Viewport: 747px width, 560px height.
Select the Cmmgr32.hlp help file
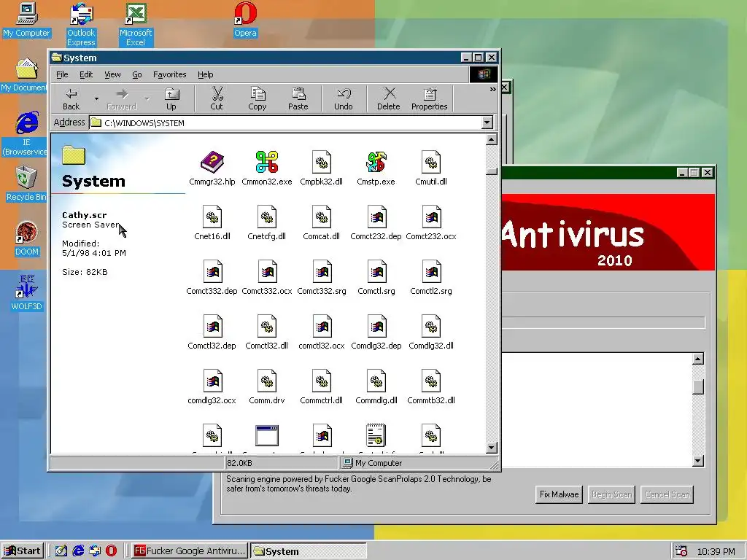[212, 168]
